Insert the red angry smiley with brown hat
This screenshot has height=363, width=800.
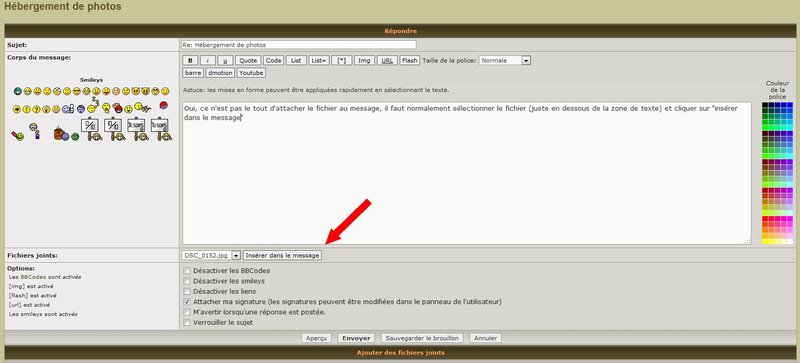[x=118, y=108]
